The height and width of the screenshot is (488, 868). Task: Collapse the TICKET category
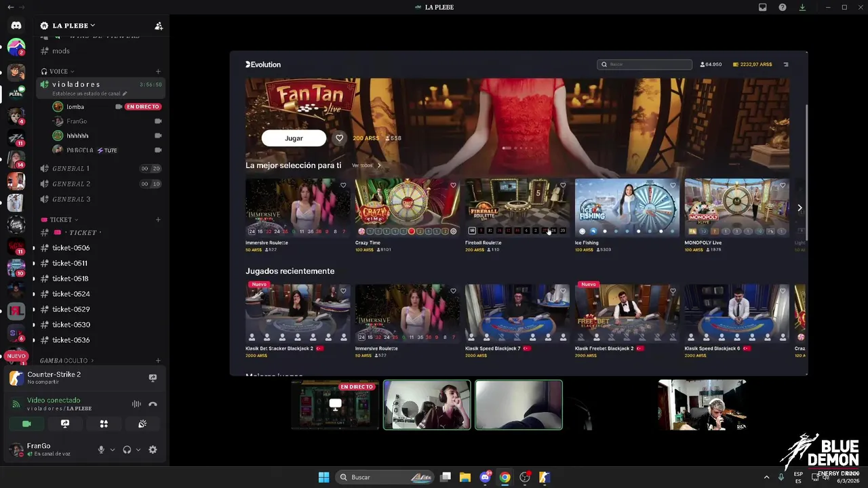(60, 220)
